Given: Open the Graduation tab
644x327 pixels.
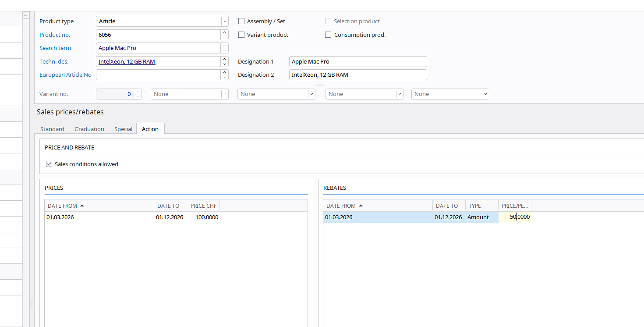Looking at the screenshot, I should [x=89, y=129].
